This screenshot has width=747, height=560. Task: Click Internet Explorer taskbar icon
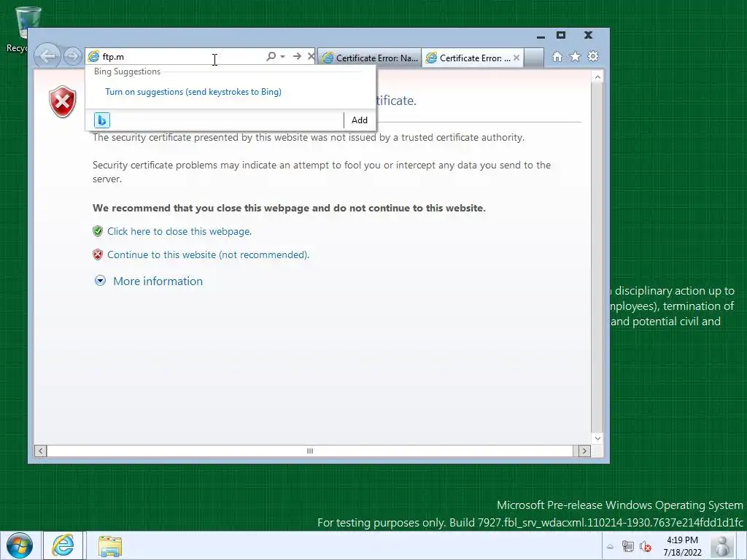(63, 545)
